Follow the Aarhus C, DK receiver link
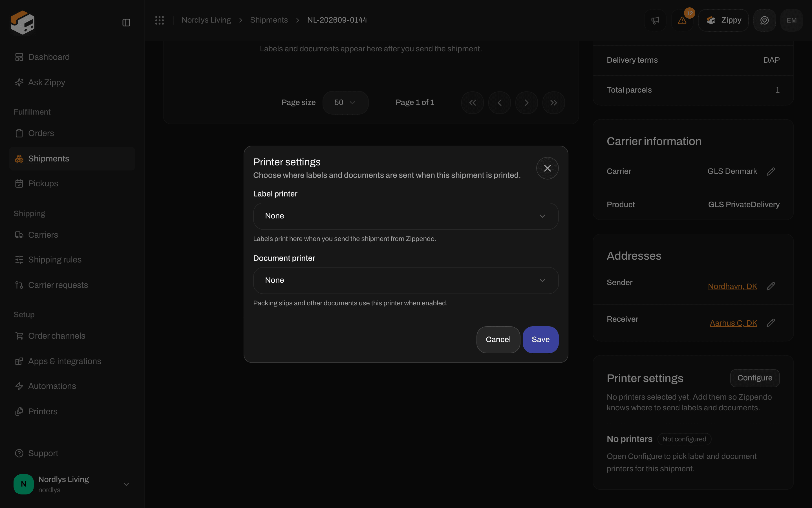 734,323
